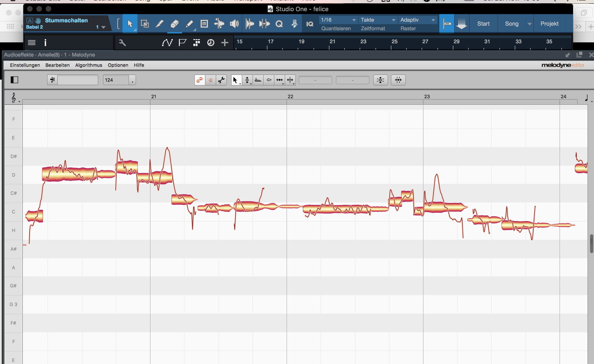Open the arranger track blocks icon
Image resolution: width=594 pixels, height=364 pixels.
coord(197,43)
